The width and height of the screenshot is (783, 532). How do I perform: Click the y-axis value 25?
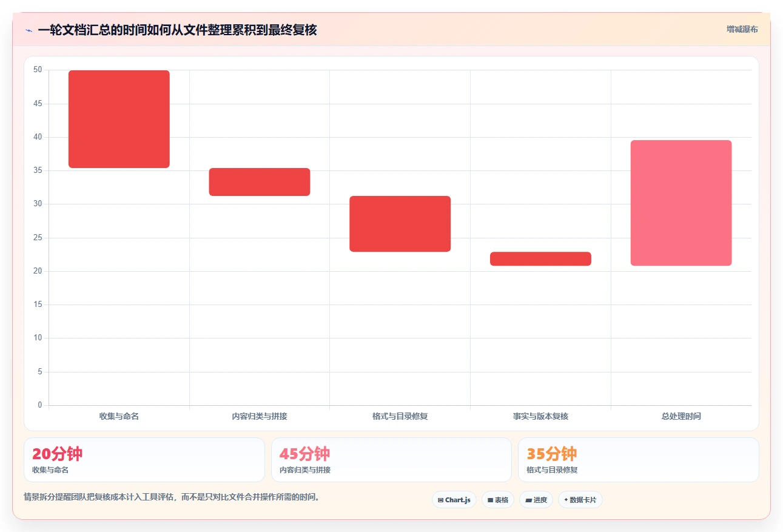point(38,238)
